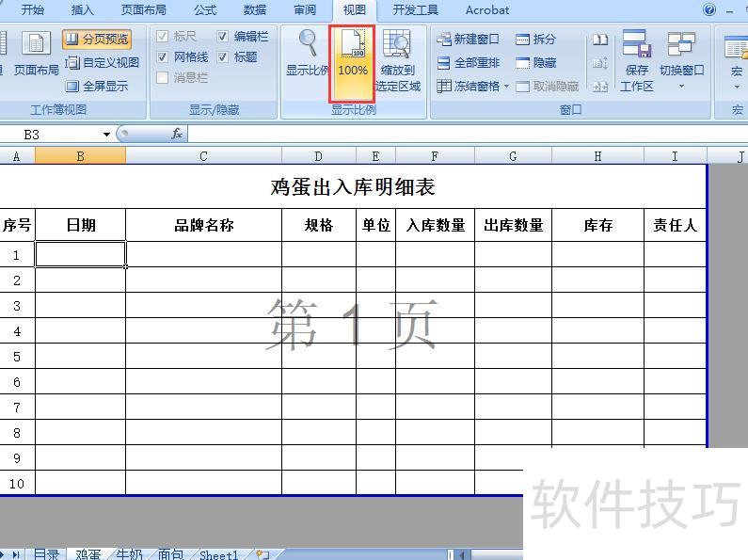Select the 规格 header cell
Viewport: 748px width, 560px height.
click(319, 225)
